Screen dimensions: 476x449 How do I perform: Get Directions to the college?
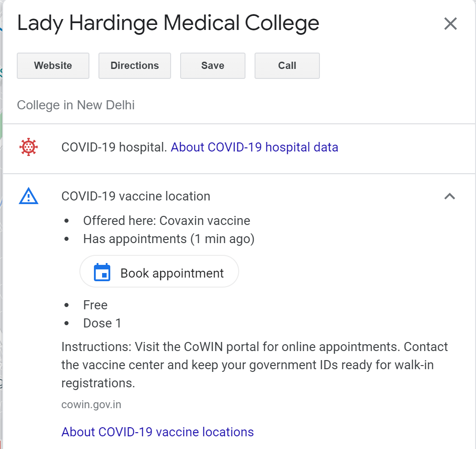pyautogui.click(x=135, y=65)
